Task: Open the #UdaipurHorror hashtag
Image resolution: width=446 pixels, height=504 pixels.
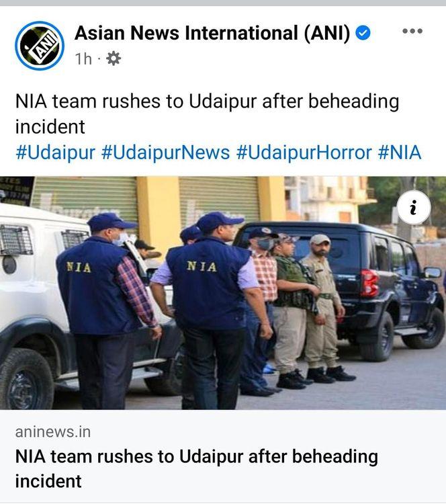Action: pos(304,153)
